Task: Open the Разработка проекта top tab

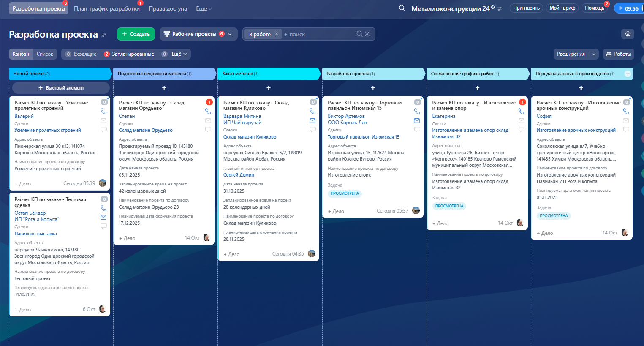Action: pyautogui.click(x=38, y=8)
